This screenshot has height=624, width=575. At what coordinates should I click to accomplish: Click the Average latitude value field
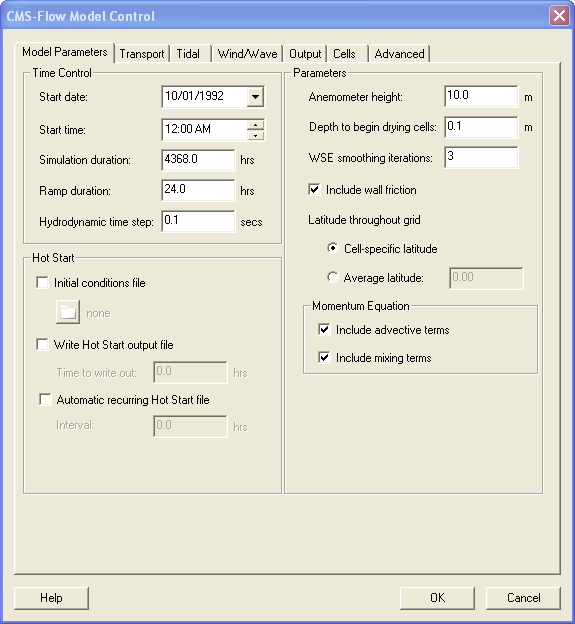(x=486, y=278)
